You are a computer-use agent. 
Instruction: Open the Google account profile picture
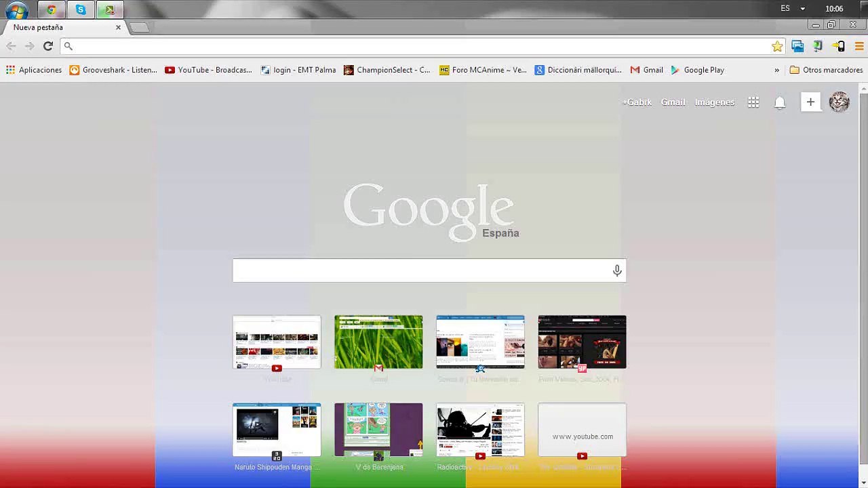[839, 102]
